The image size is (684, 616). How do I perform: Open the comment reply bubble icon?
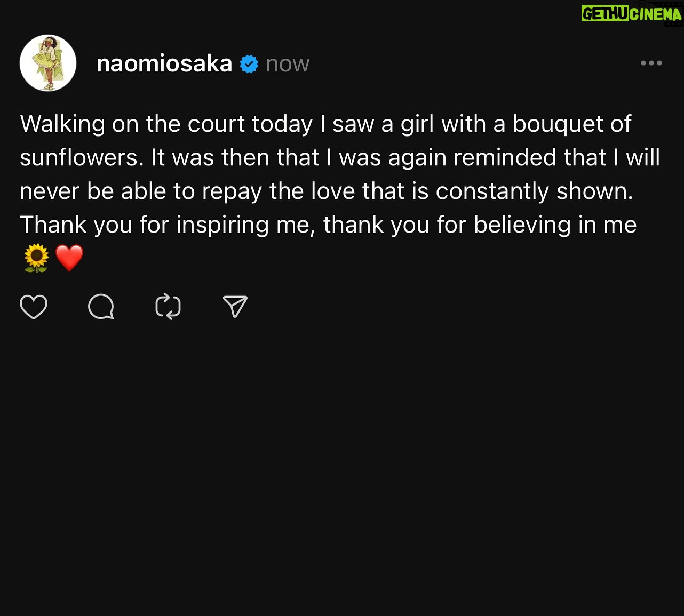point(101,307)
